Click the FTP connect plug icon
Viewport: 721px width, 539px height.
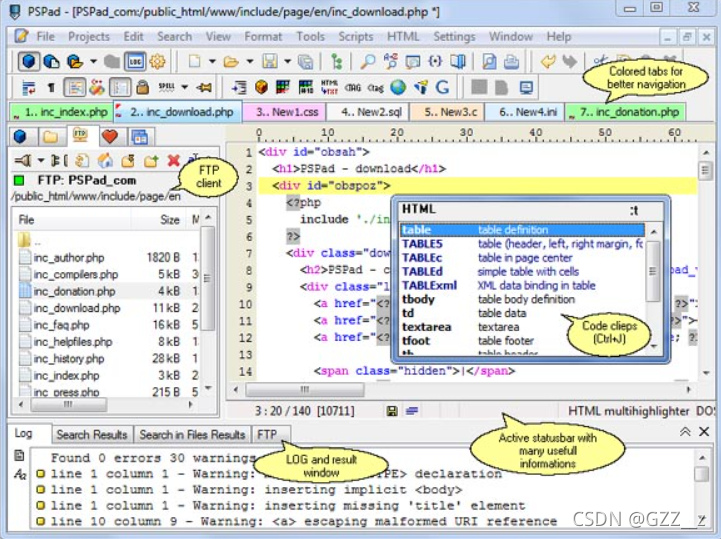[23, 161]
